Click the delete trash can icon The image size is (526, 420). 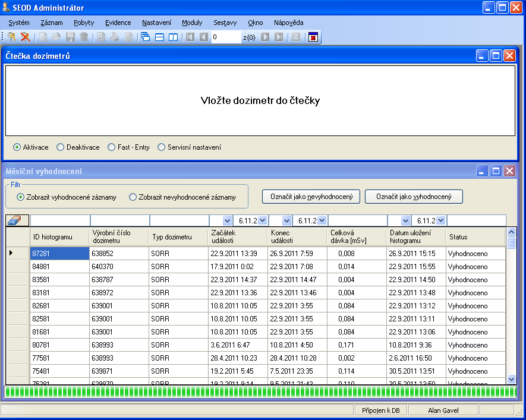click(x=84, y=37)
